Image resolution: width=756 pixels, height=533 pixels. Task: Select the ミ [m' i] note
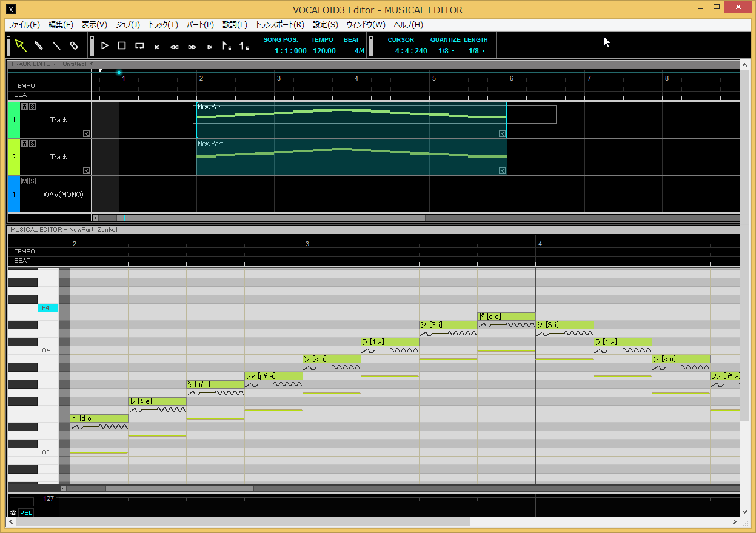[x=216, y=384]
